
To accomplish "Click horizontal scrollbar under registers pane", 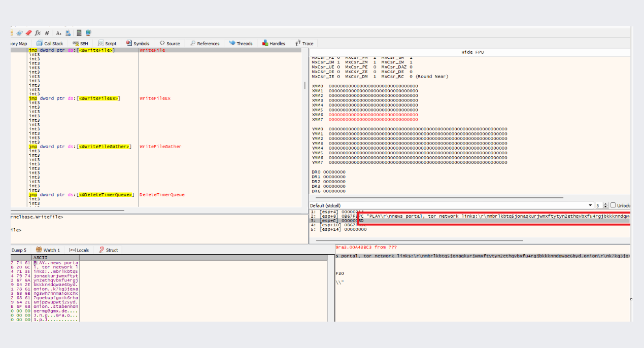I will pyautogui.click(x=440, y=198).
